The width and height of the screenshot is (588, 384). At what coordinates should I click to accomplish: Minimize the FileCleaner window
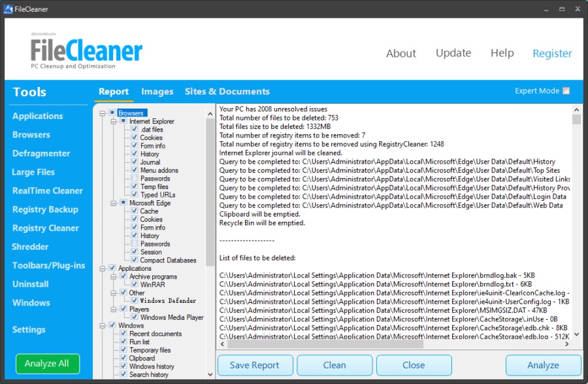546,9
